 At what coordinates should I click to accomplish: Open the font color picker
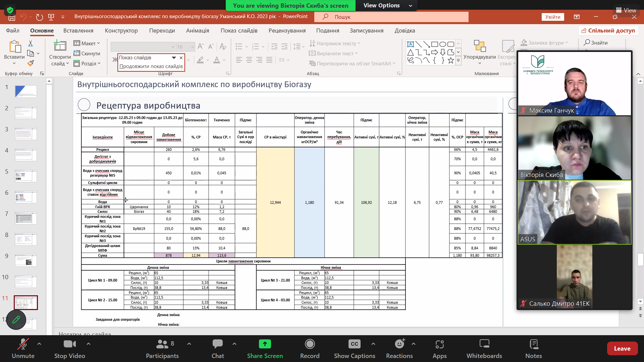pos(224,60)
